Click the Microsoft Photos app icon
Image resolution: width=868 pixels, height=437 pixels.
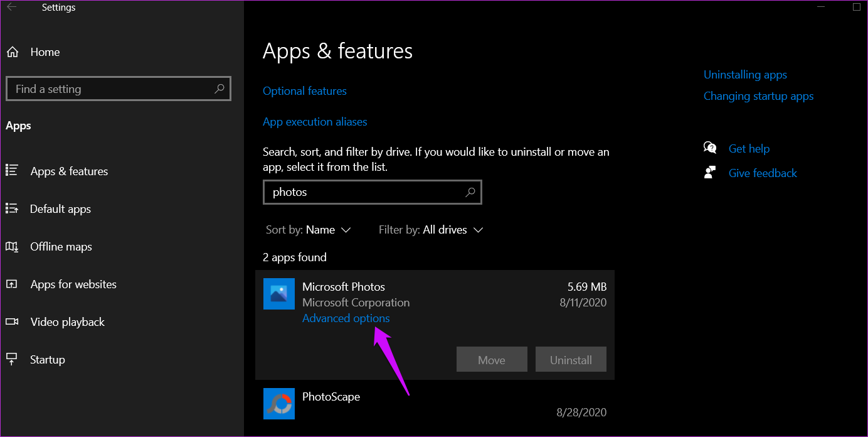pos(279,294)
